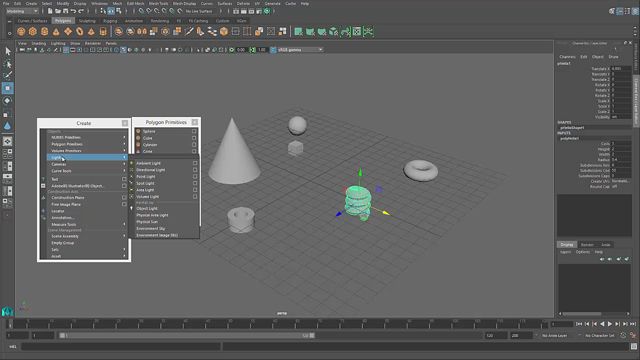Open the Spot Light option box
This screenshot has width=640, height=360.
(195, 183)
